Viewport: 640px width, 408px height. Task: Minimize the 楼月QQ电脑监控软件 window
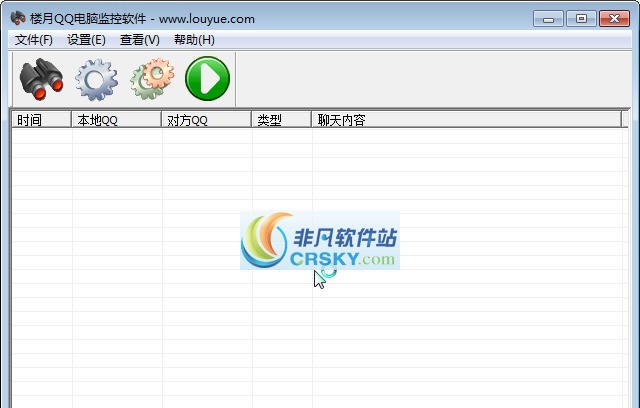(548, 19)
